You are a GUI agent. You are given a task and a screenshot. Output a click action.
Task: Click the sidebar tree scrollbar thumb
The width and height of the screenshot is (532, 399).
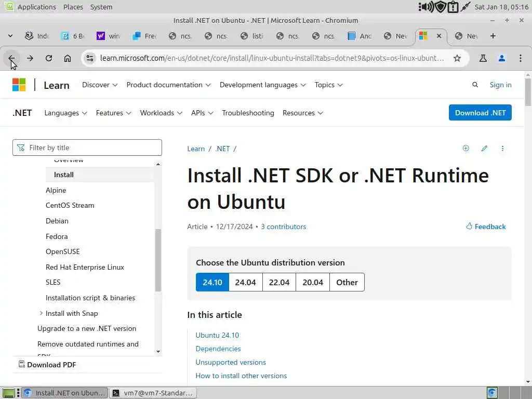coord(158,260)
